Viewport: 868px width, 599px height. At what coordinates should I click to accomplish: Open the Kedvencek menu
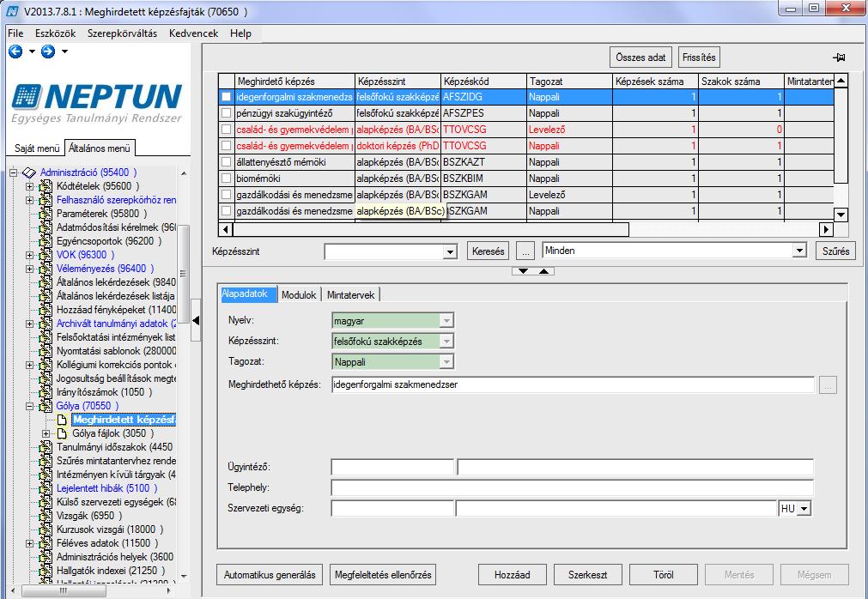(194, 33)
